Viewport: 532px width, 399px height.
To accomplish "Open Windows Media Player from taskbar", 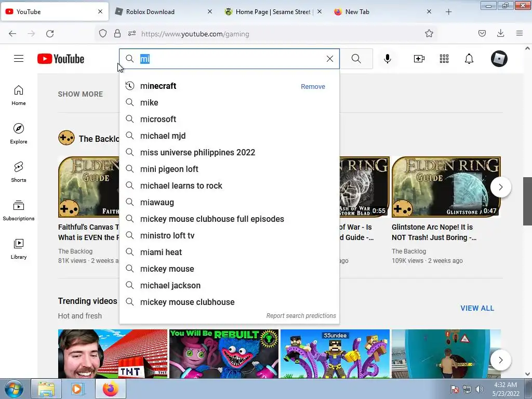I will (78, 389).
